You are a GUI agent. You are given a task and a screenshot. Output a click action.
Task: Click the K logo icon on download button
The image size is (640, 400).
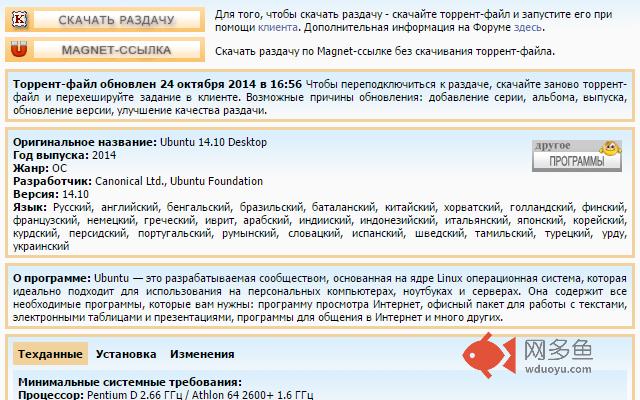[x=19, y=19]
